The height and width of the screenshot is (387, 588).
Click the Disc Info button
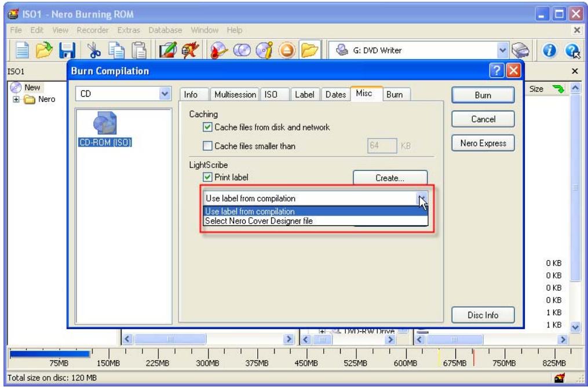click(x=483, y=315)
